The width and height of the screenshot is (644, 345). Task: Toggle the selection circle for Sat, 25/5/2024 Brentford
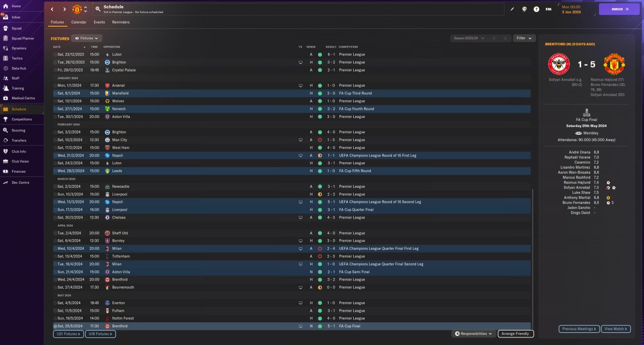pos(55,326)
